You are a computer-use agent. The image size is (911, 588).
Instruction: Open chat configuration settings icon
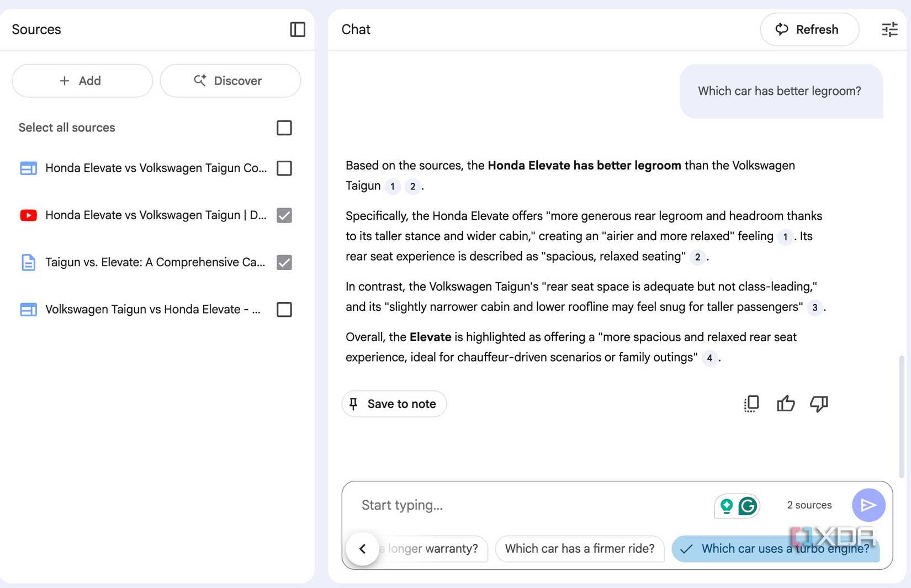pos(889,29)
